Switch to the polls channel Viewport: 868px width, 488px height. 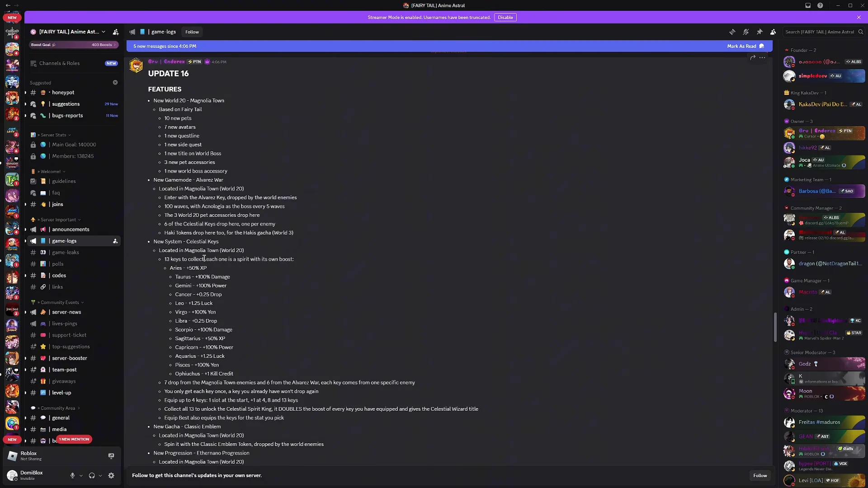click(x=74, y=264)
